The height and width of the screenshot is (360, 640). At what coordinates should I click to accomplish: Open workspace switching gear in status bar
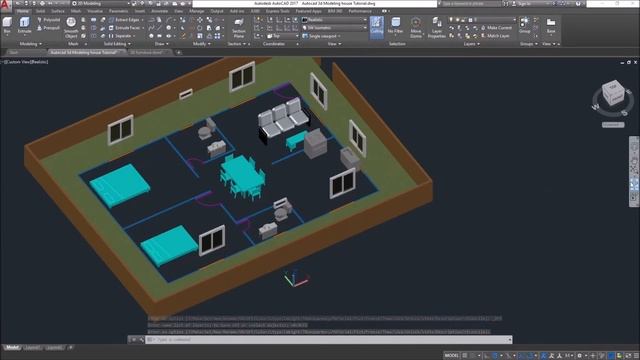coord(580,356)
